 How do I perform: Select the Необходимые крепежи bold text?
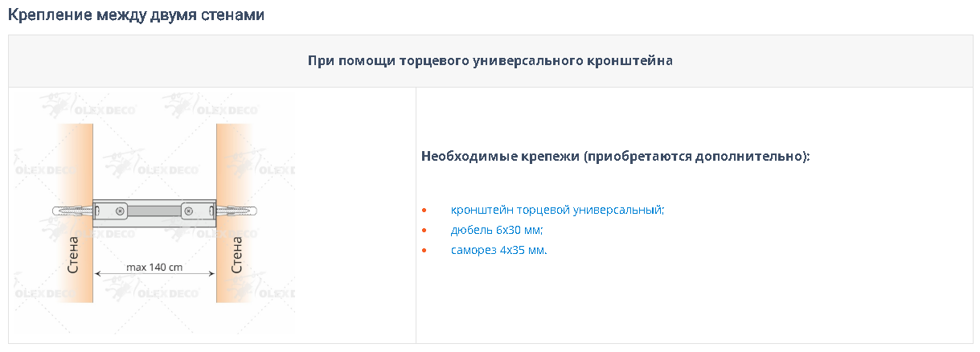[616, 156]
